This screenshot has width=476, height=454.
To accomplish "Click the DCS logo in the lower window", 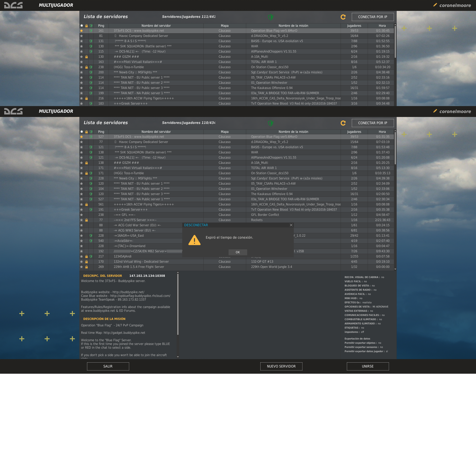I will [x=13, y=111].
